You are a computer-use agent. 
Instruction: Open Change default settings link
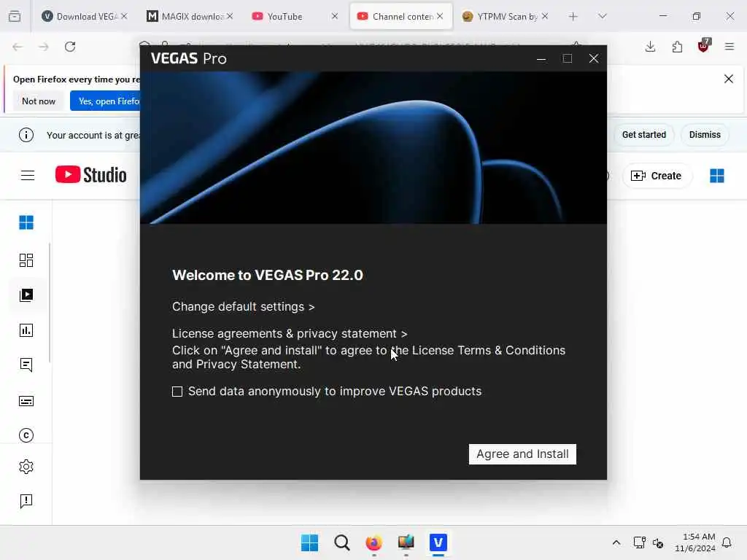coord(243,307)
